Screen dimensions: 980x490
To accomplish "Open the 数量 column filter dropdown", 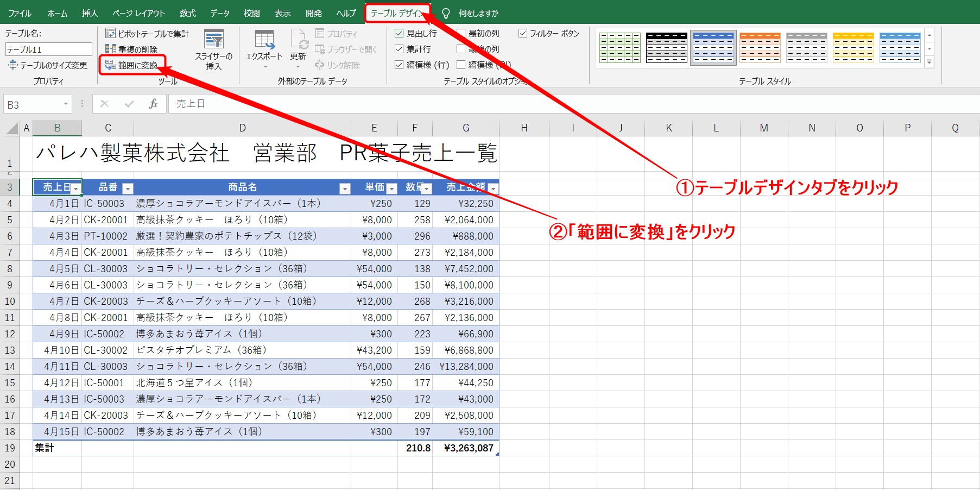I will pos(427,189).
